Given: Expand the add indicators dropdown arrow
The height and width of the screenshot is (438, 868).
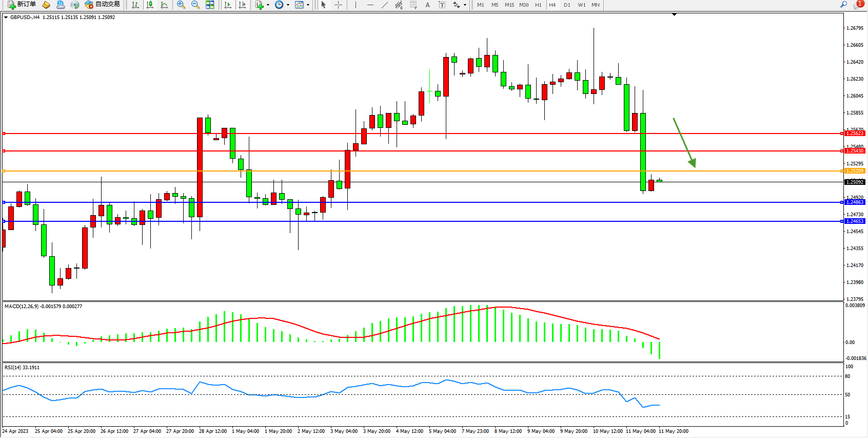Looking at the screenshot, I should point(268,5).
